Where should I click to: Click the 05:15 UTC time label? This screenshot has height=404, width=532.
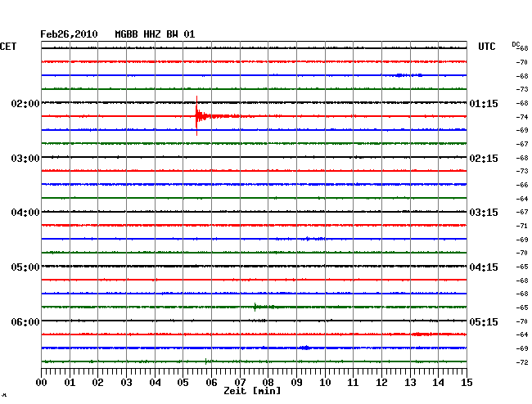pyautogui.click(x=484, y=321)
